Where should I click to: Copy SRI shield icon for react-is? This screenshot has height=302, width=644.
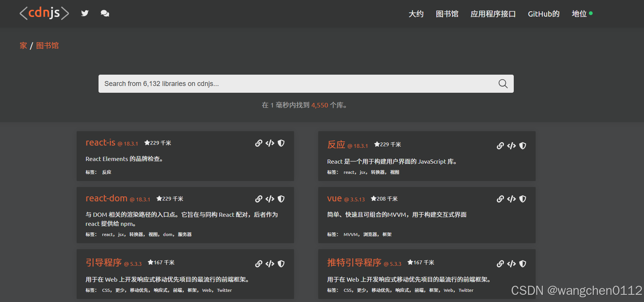click(x=281, y=143)
